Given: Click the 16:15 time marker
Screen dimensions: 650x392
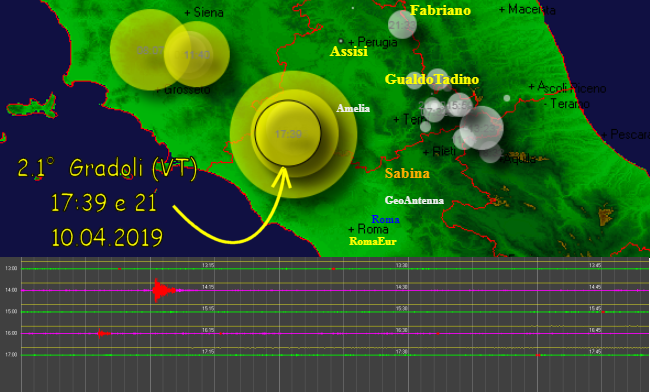Looking at the screenshot, I should click(x=208, y=330).
